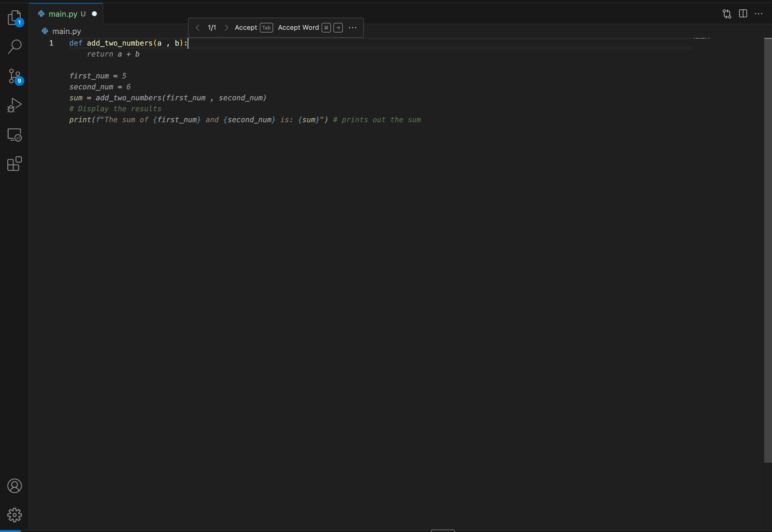Show next inline suggestion with right chevron

click(x=226, y=28)
